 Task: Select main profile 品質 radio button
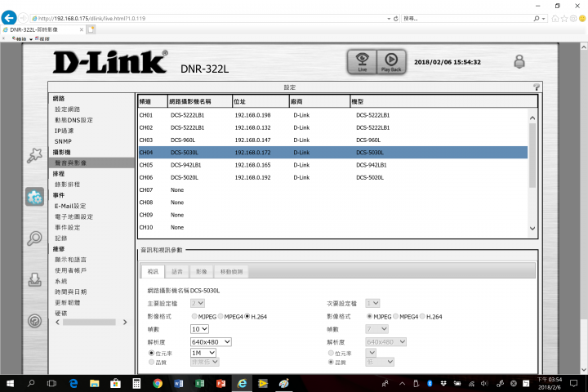152,362
